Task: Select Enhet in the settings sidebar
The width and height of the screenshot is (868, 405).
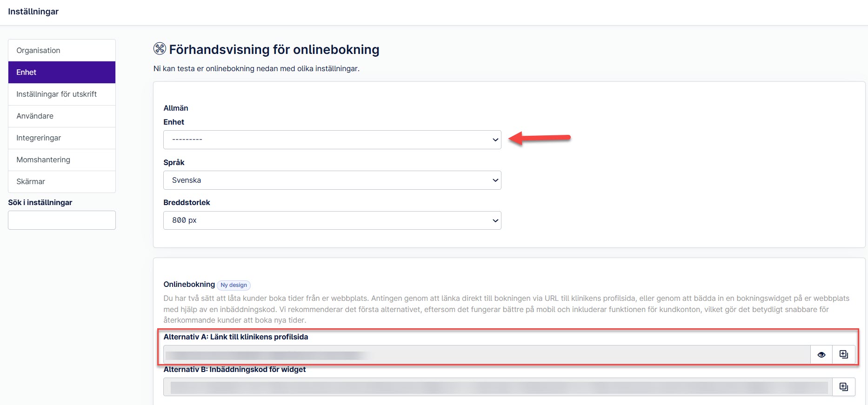Action: tap(62, 72)
